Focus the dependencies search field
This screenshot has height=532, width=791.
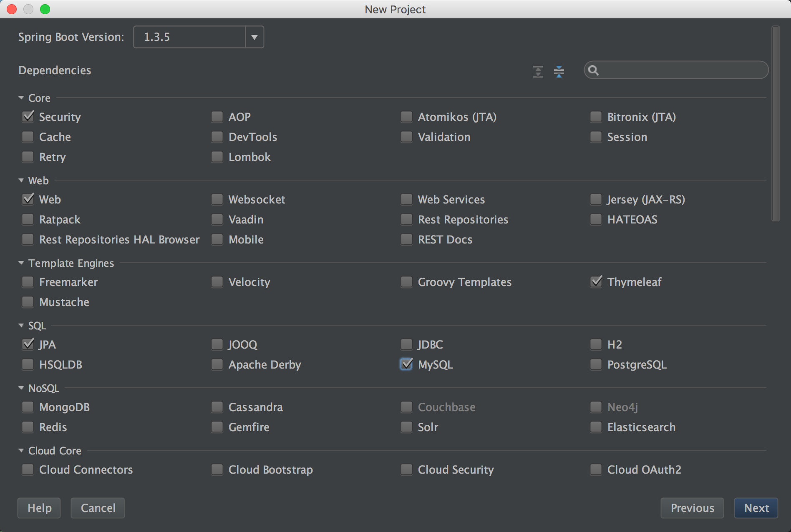click(676, 70)
